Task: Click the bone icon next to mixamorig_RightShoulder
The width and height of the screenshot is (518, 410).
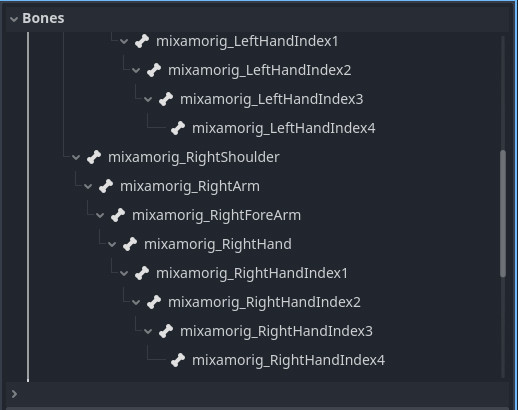Action: point(94,157)
